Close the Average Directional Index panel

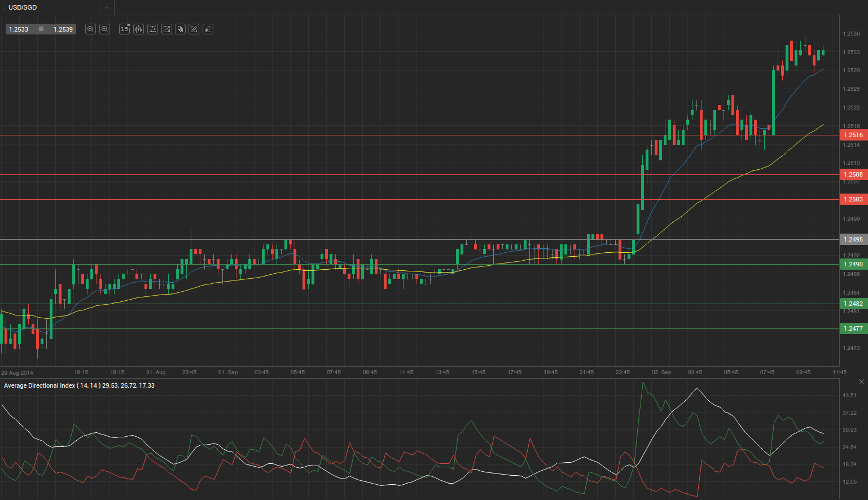861,382
